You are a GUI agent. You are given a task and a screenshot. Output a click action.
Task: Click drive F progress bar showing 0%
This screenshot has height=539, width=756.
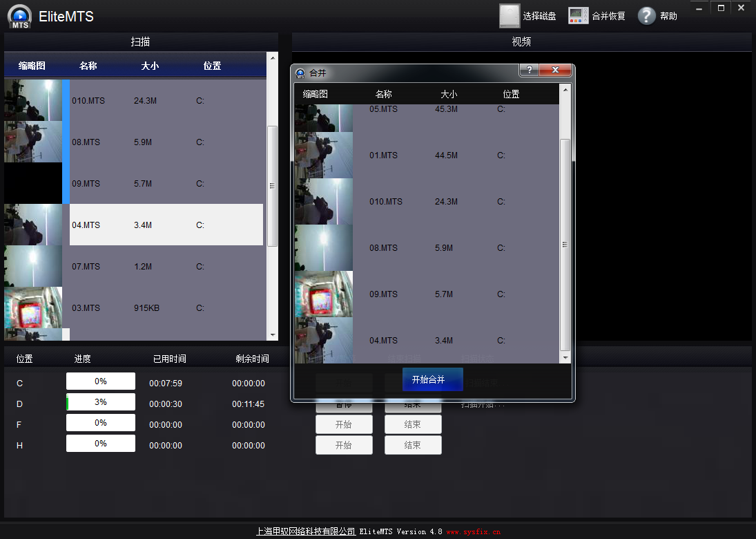[x=101, y=423]
